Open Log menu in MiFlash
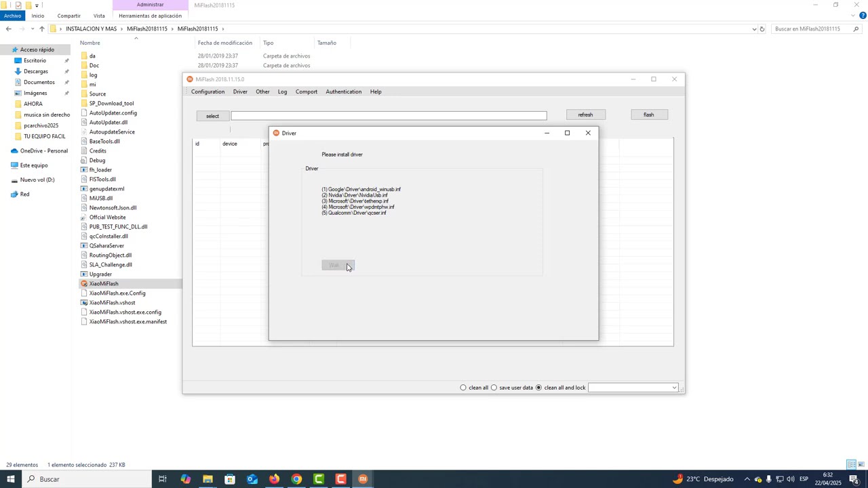Screen dimensions: 868x488 click(x=282, y=91)
